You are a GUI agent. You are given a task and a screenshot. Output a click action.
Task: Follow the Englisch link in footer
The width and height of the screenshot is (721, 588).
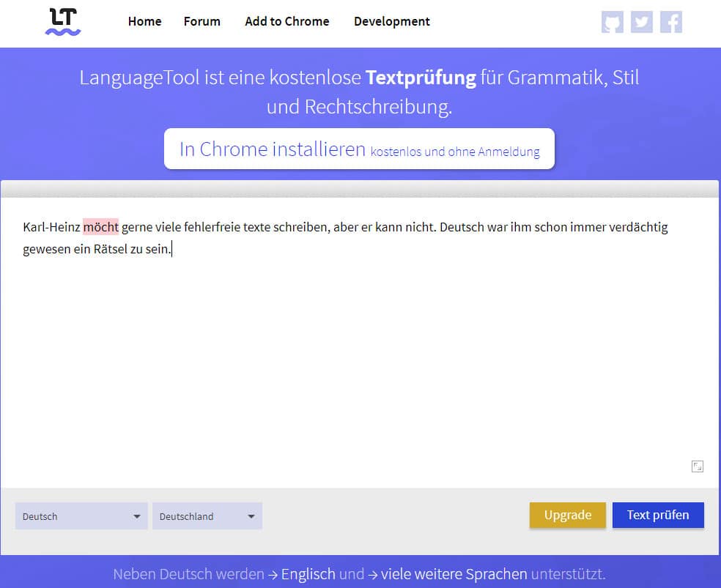308,574
